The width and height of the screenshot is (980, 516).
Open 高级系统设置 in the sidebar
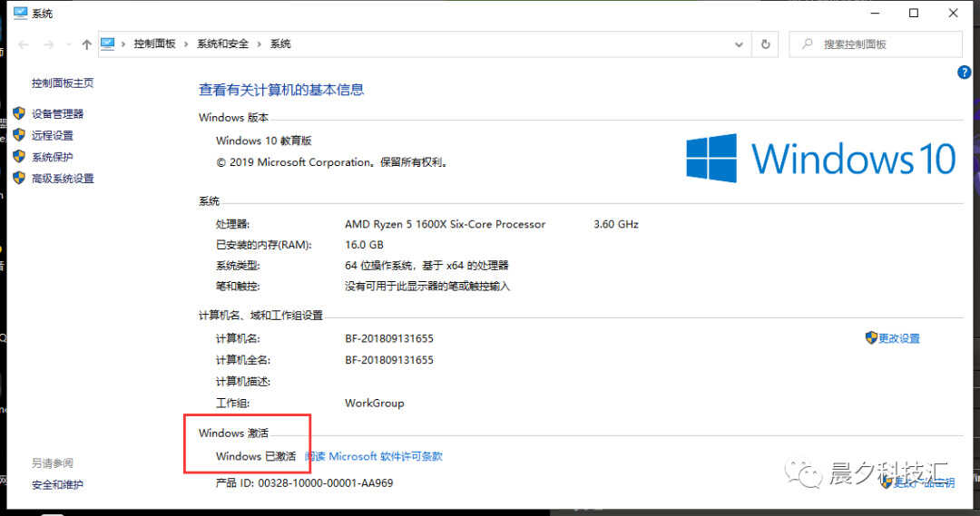[x=64, y=179]
